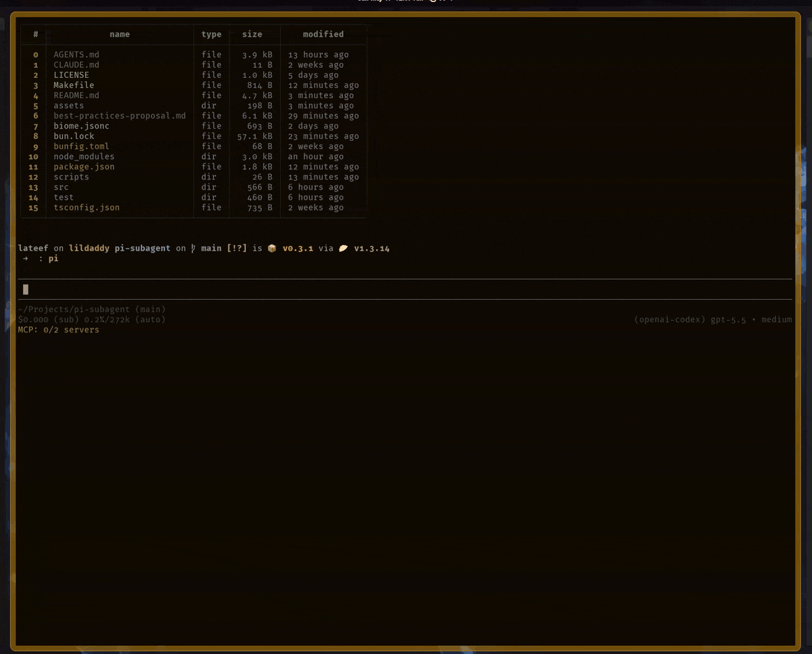
Task: Click row index 15 in the listing
Action: pyautogui.click(x=33, y=207)
